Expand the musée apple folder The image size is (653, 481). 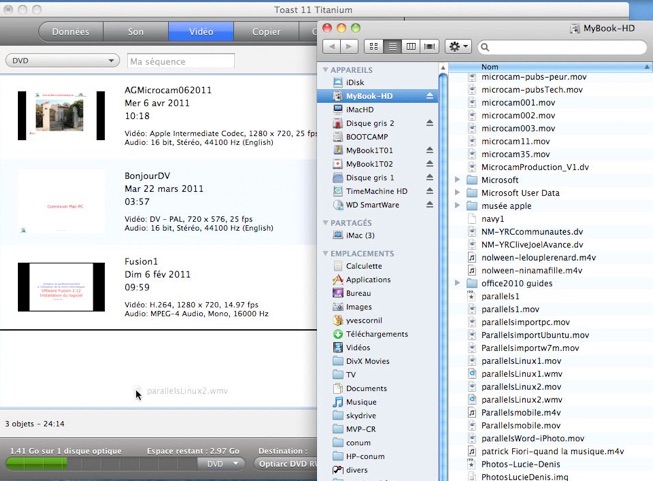(x=457, y=206)
